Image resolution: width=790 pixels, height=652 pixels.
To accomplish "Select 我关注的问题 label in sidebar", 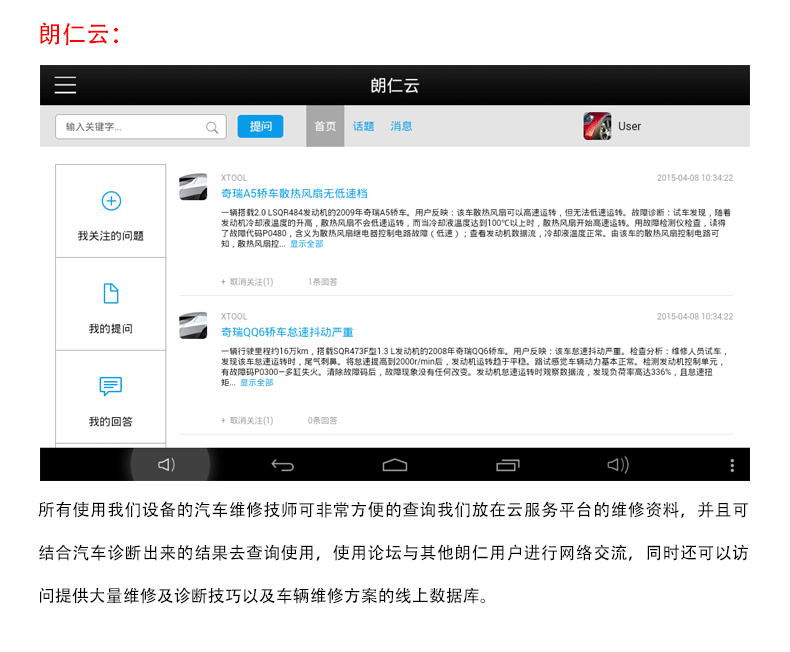I will tap(111, 236).
